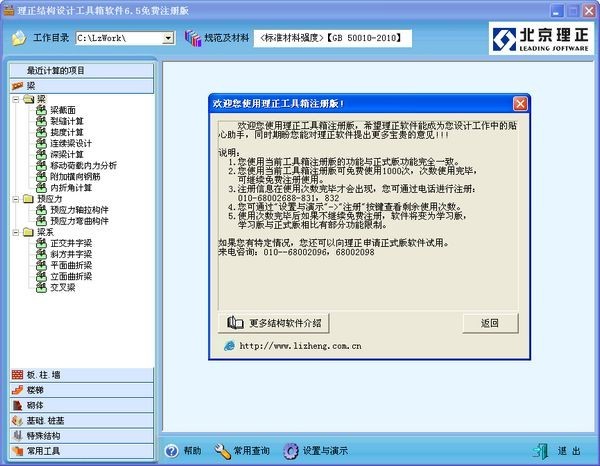
Task: Click the 退出 door icon
Action: point(540,451)
